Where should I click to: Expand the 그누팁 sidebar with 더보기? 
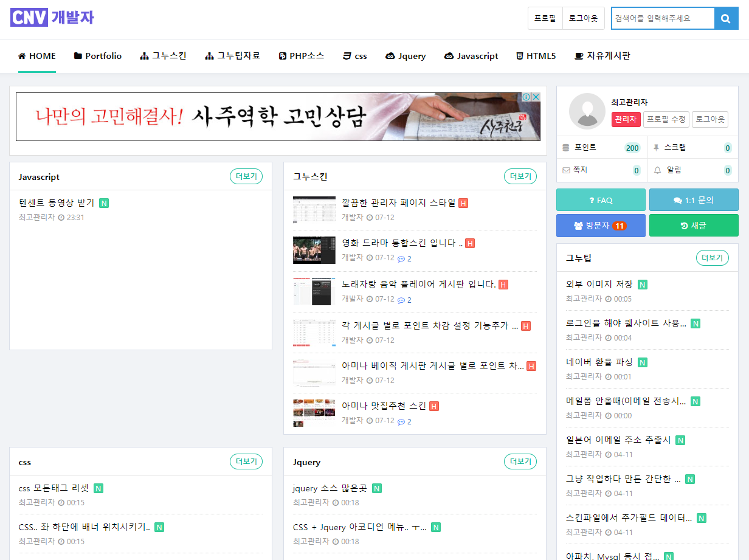[712, 258]
